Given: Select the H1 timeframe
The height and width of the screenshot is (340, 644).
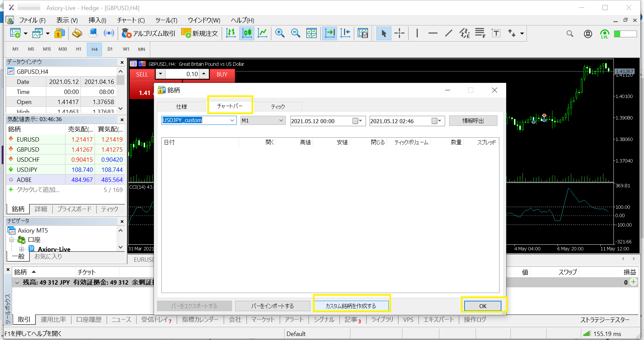Looking at the screenshot, I should 78,49.
